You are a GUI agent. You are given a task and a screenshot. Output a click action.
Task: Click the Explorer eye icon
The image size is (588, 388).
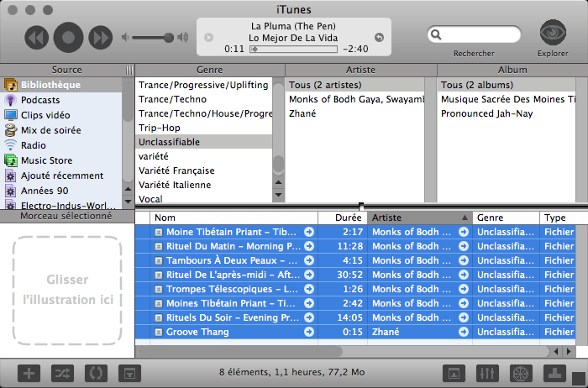tap(552, 34)
